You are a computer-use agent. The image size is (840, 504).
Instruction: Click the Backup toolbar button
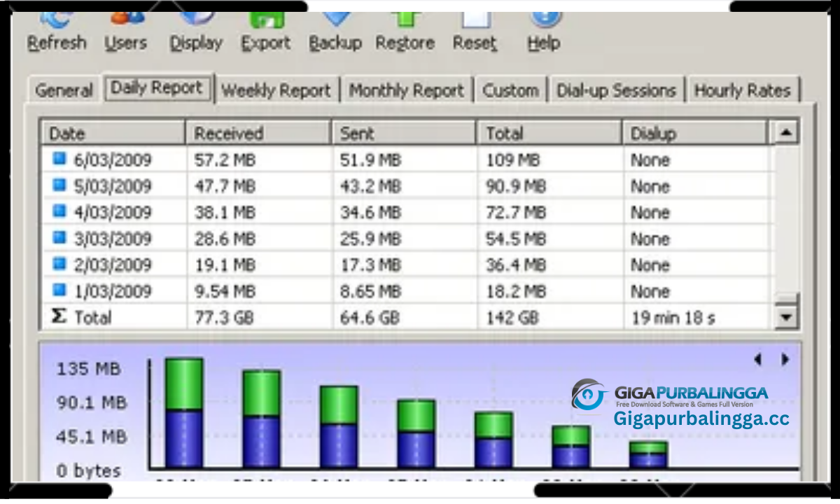(335, 31)
